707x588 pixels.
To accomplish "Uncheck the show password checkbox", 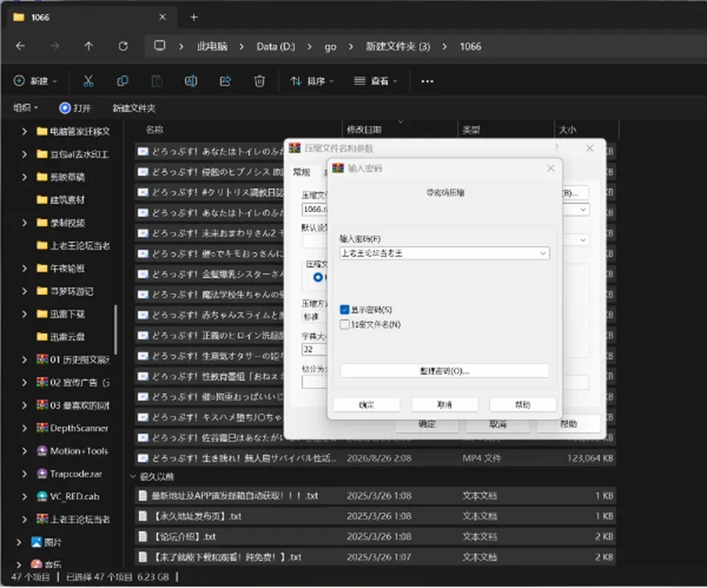I will coord(345,309).
